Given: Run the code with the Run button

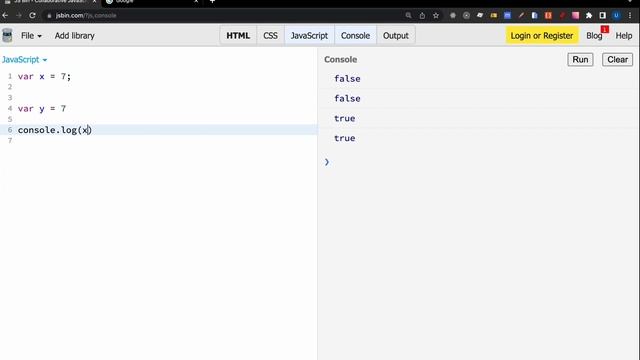Looking at the screenshot, I should 580,60.
